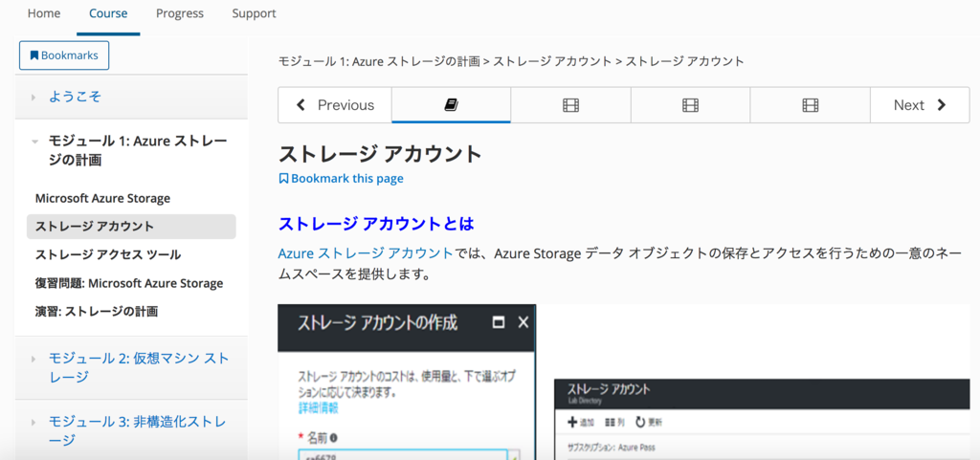The height and width of the screenshot is (460, 980).
Task: Click 更新 refresh icon in screenshot image
Action: click(x=640, y=423)
